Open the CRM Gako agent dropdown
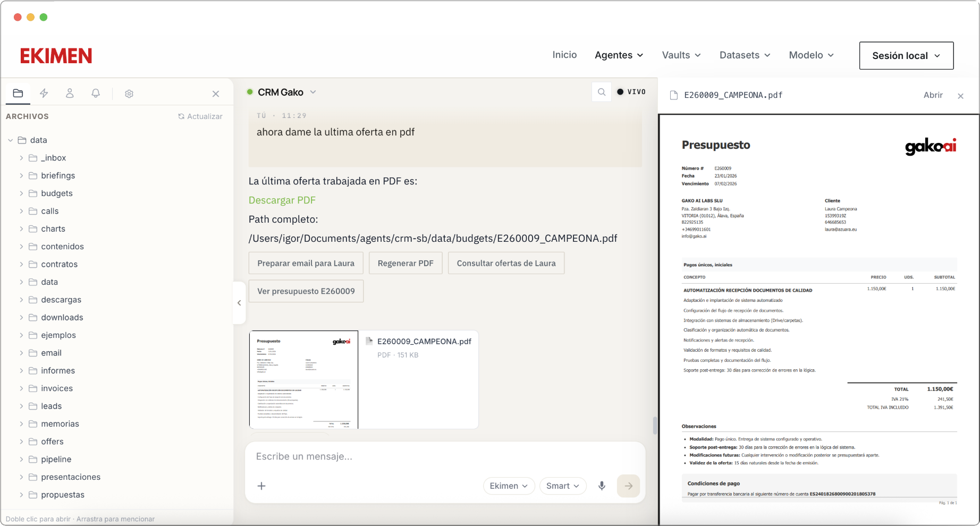The height and width of the screenshot is (526, 980). click(282, 92)
